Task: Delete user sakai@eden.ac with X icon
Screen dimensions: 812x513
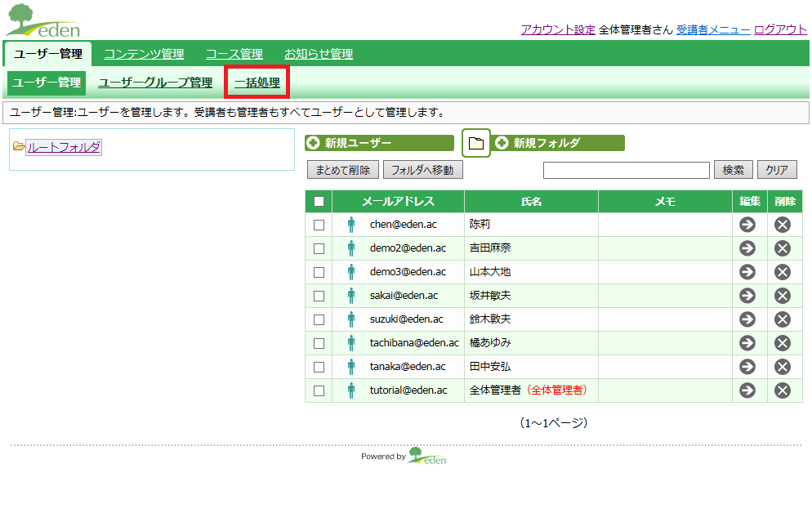Action: click(783, 296)
